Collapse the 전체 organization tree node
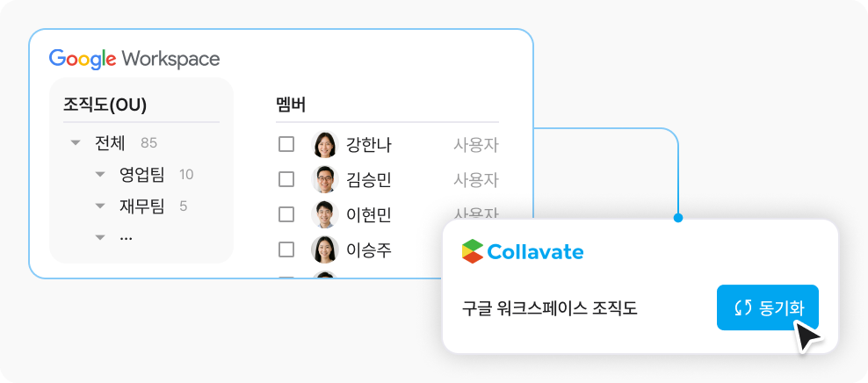868x383 pixels. [76, 143]
